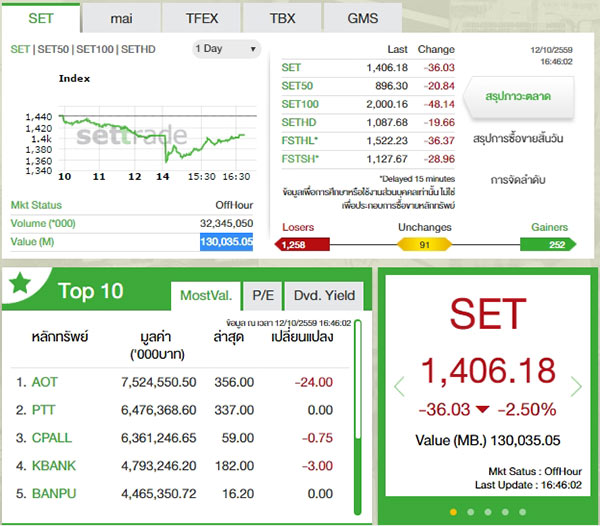Open the MostVal. Top 10 tab
The image size is (600, 526).
[206, 296]
